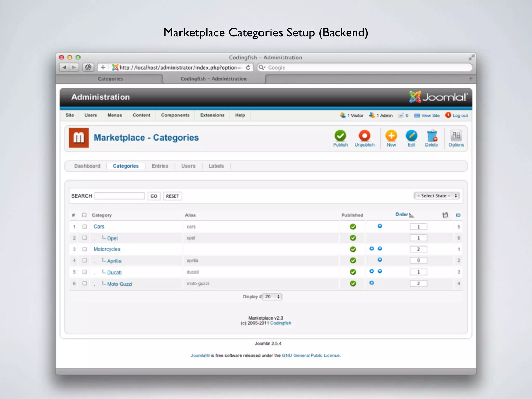Click the Publish toolbar icon
This screenshot has height=399, width=532.
[x=340, y=138]
